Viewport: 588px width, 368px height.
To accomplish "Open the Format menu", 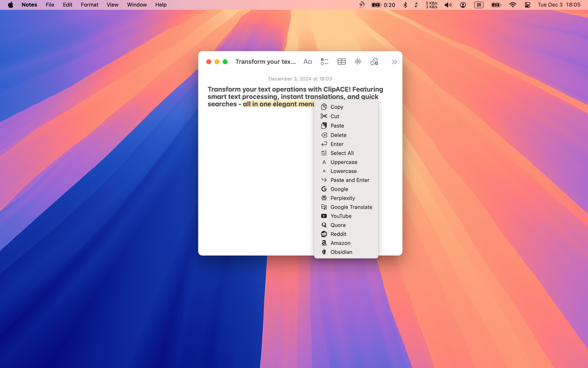I will [89, 5].
